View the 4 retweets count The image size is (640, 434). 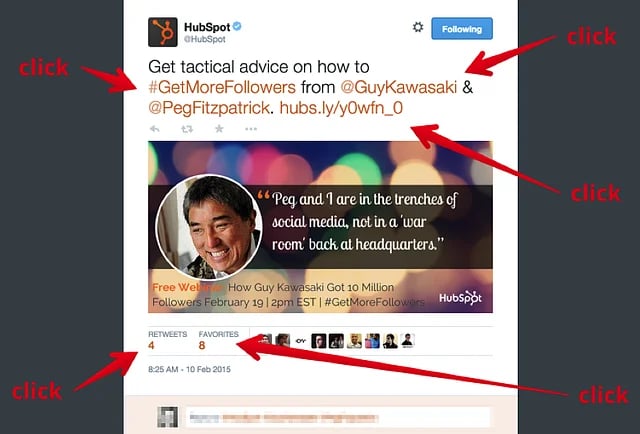coord(151,346)
